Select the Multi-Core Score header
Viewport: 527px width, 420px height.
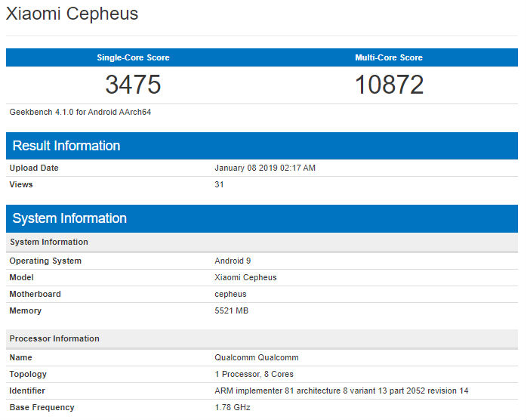click(389, 57)
